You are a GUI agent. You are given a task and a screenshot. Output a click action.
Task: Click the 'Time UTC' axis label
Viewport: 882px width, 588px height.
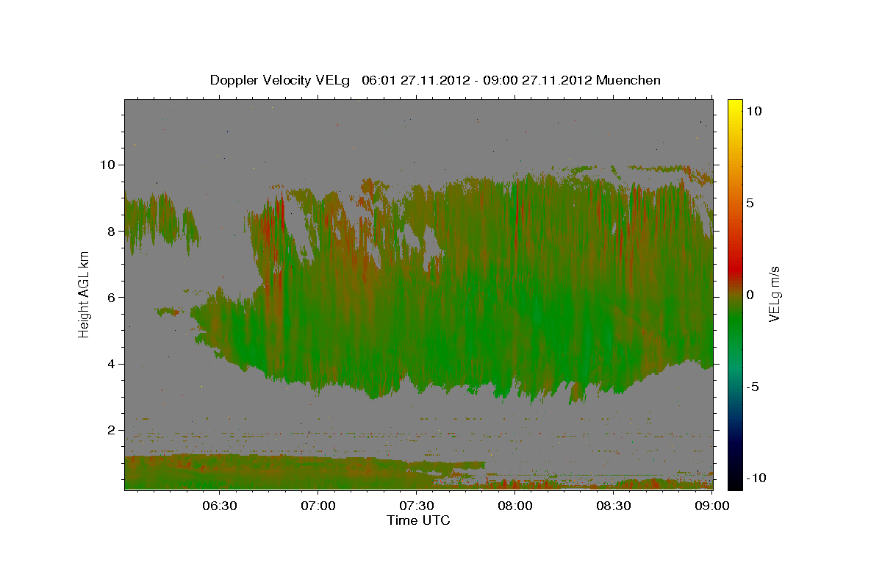[x=418, y=520]
